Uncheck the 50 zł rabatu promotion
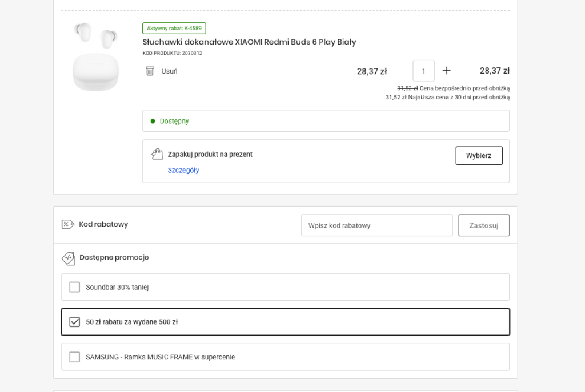 (x=75, y=322)
